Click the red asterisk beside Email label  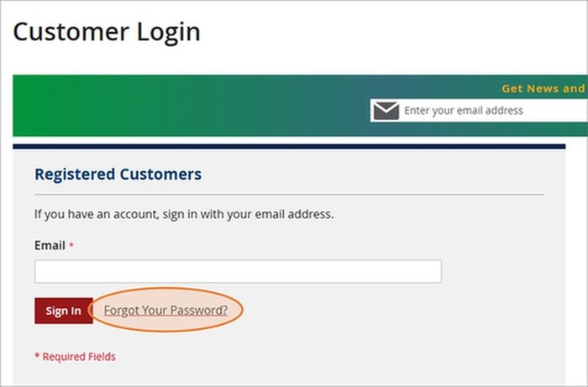point(71,245)
